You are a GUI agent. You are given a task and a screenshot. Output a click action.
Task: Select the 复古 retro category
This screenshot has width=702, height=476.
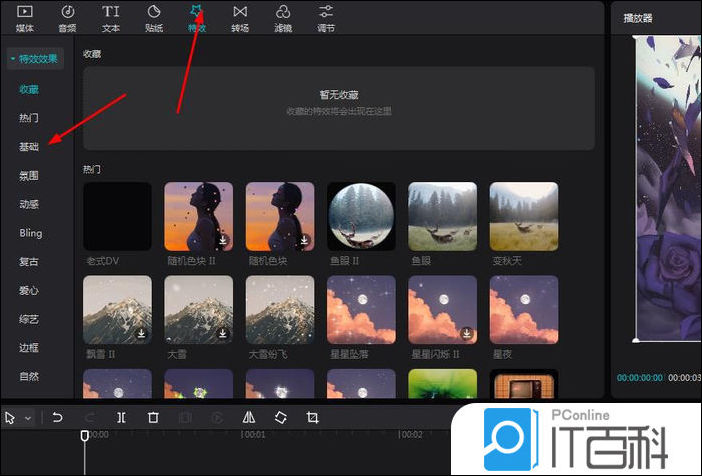(x=29, y=262)
